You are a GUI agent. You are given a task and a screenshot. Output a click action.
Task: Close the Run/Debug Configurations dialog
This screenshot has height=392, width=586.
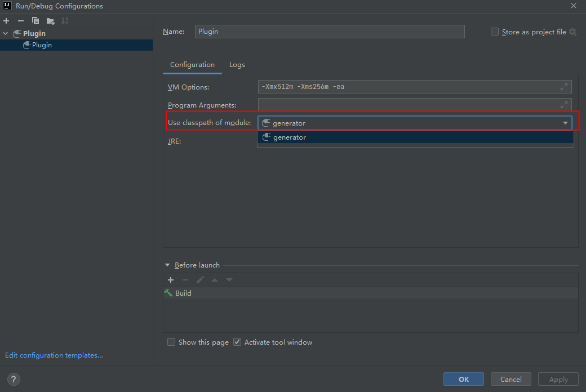pyautogui.click(x=574, y=6)
